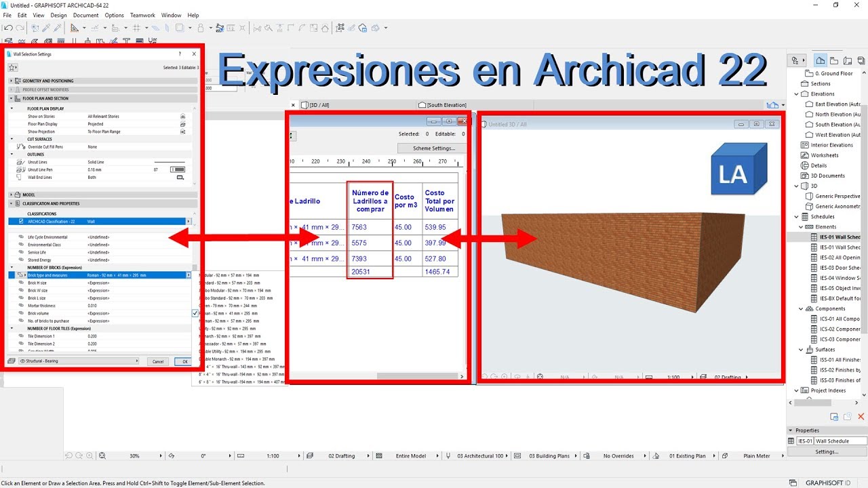Select the Pick Up Parameters eyedropper tool
This screenshot has height=488, width=868.
click(x=46, y=28)
